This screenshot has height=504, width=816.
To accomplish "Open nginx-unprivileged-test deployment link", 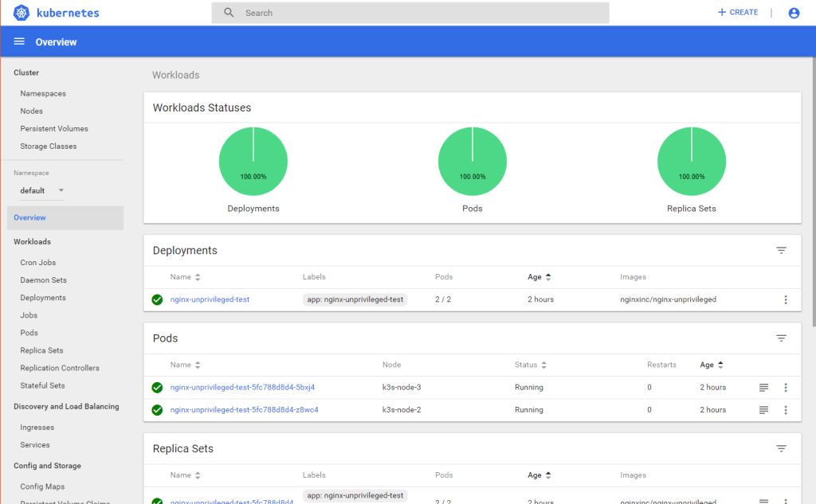I will 210,299.
